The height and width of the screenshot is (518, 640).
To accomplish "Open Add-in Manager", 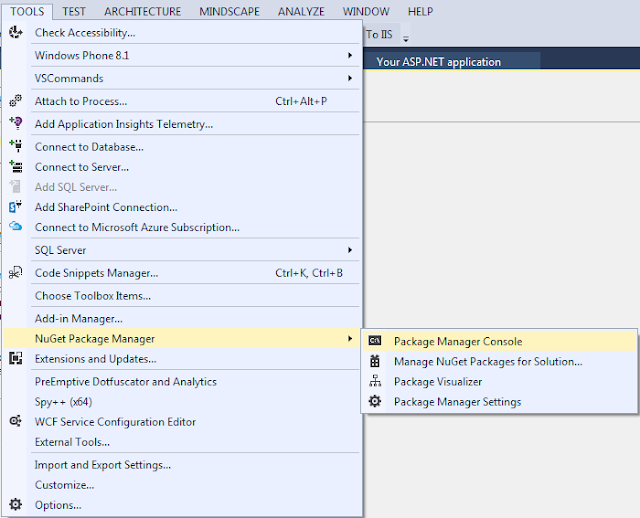I will pyautogui.click(x=182, y=319).
